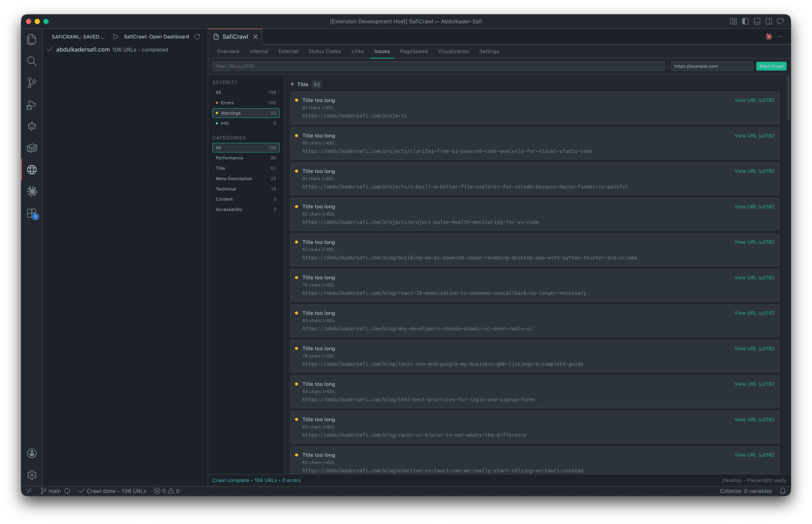Open the Accounts icon at sidebar bottom
Image resolution: width=812 pixels, height=524 pixels.
pyautogui.click(x=32, y=453)
